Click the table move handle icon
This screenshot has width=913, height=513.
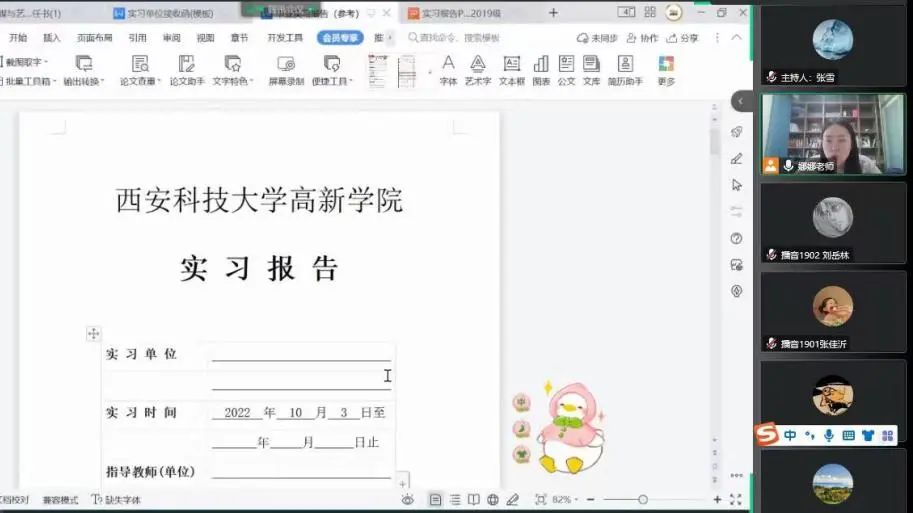click(93, 333)
